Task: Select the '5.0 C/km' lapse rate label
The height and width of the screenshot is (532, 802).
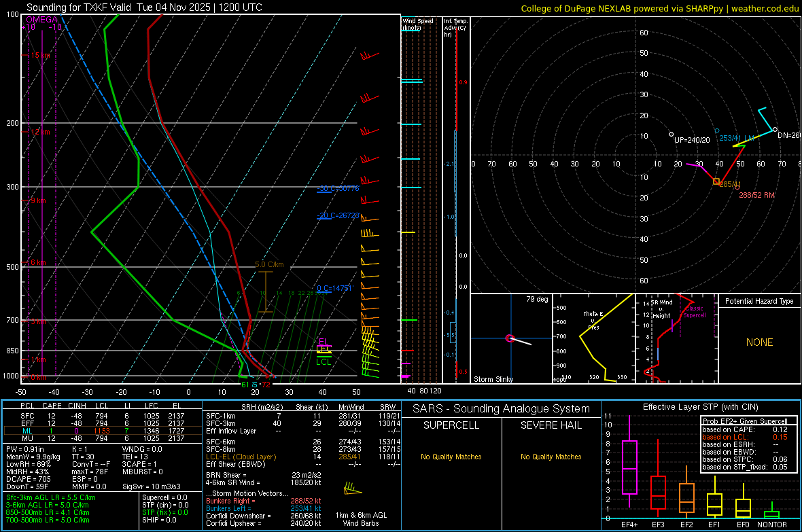Action: (270, 264)
